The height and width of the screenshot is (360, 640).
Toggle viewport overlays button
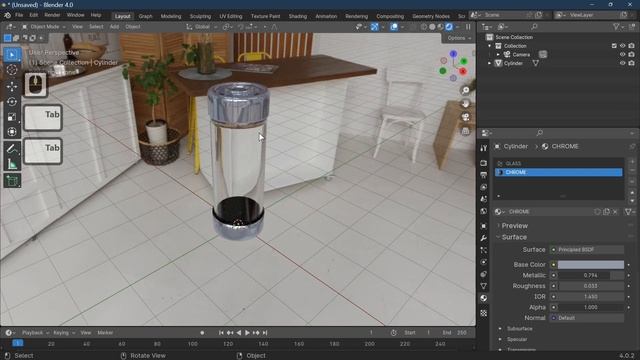(x=394, y=27)
